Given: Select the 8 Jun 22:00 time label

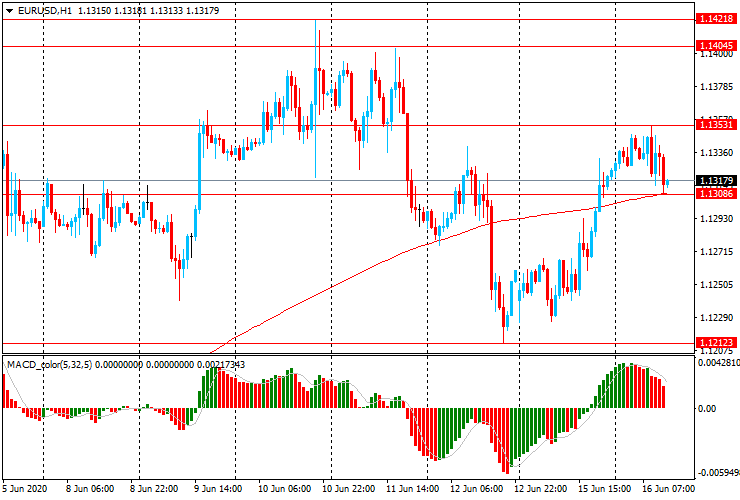Looking at the screenshot, I should [x=154, y=488].
